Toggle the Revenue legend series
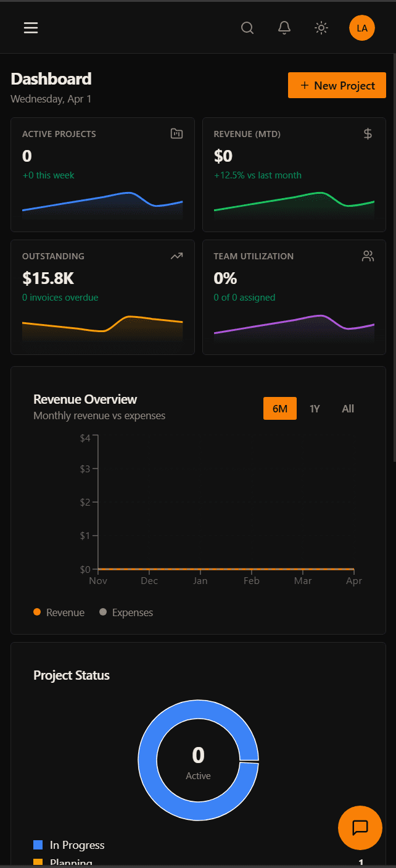 pyautogui.click(x=59, y=612)
